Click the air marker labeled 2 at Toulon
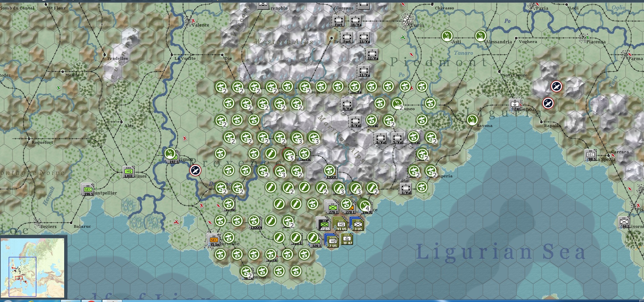This screenshot has height=302, width=644. (x=247, y=272)
